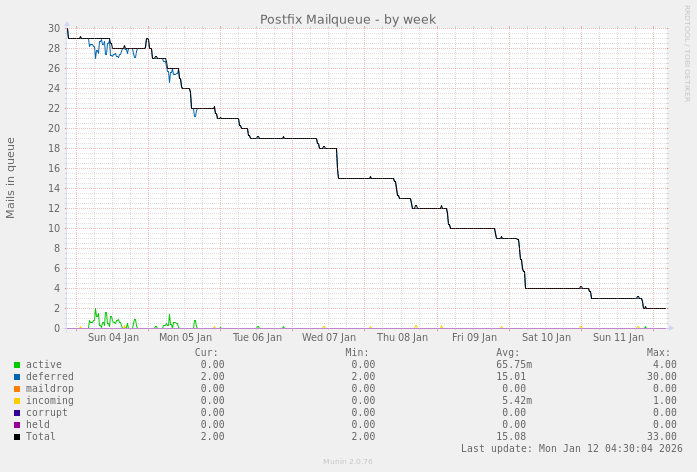Click the active max value 4.00
This screenshot has width=697, height=472.
[665, 364]
